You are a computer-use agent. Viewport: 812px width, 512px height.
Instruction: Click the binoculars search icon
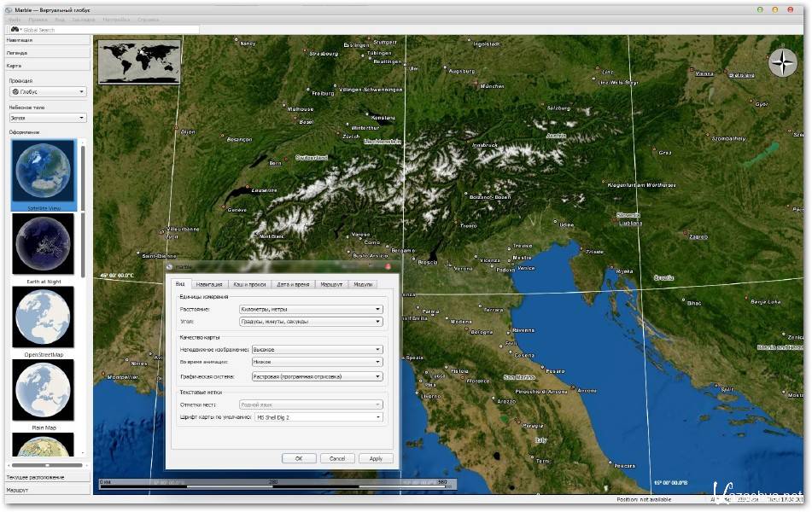point(15,29)
